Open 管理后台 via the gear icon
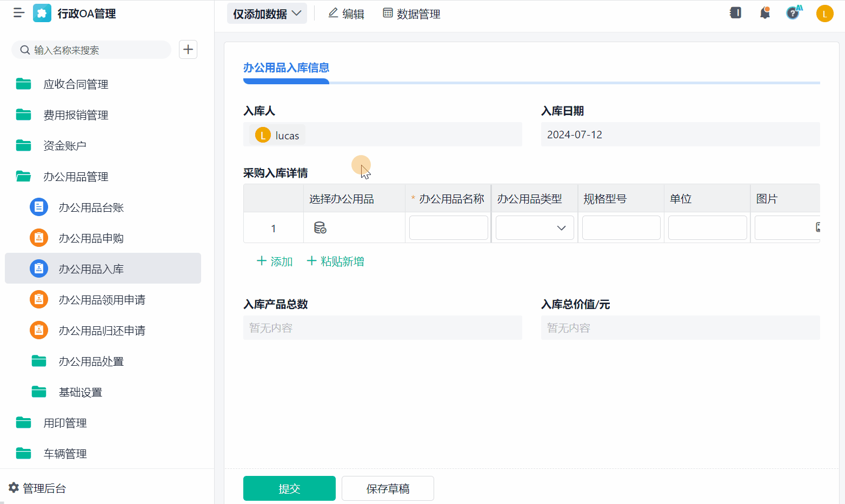The height and width of the screenshot is (504, 845). pos(14,488)
